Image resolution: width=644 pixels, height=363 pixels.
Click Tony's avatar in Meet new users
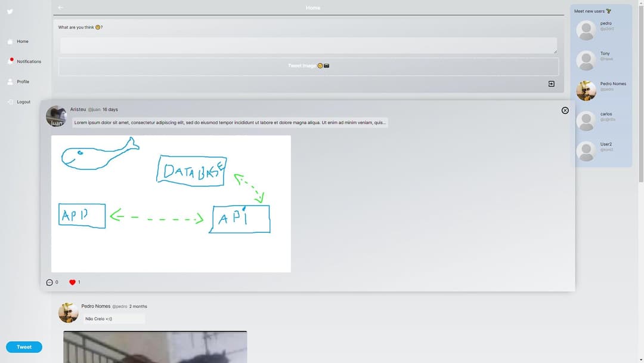(586, 60)
